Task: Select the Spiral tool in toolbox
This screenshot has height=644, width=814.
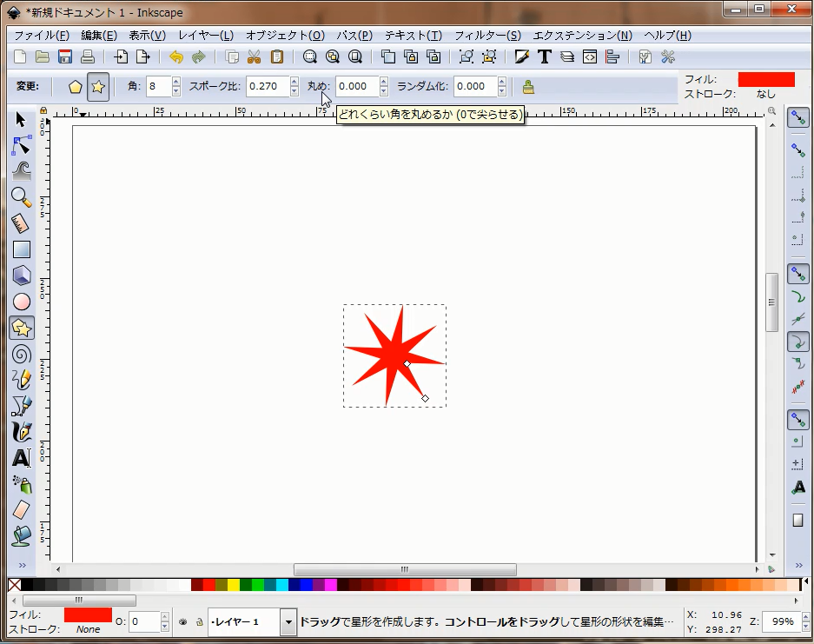Action: click(22, 354)
